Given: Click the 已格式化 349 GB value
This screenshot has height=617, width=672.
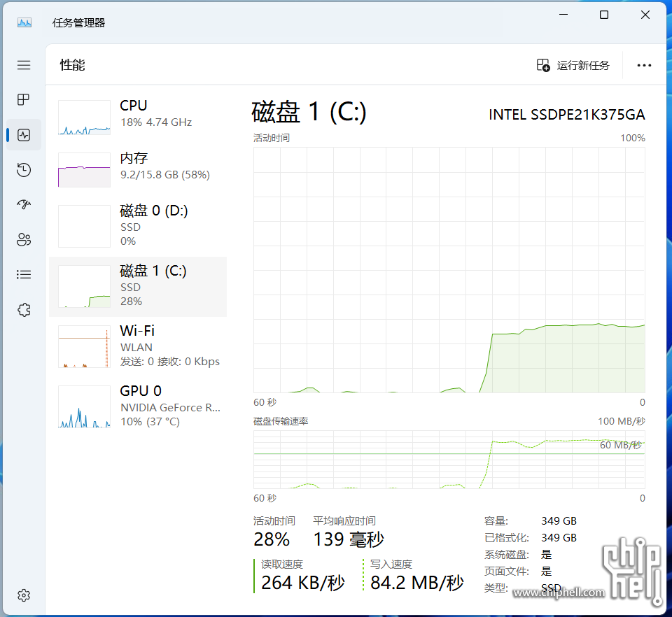Looking at the screenshot, I should click(x=559, y=537).
